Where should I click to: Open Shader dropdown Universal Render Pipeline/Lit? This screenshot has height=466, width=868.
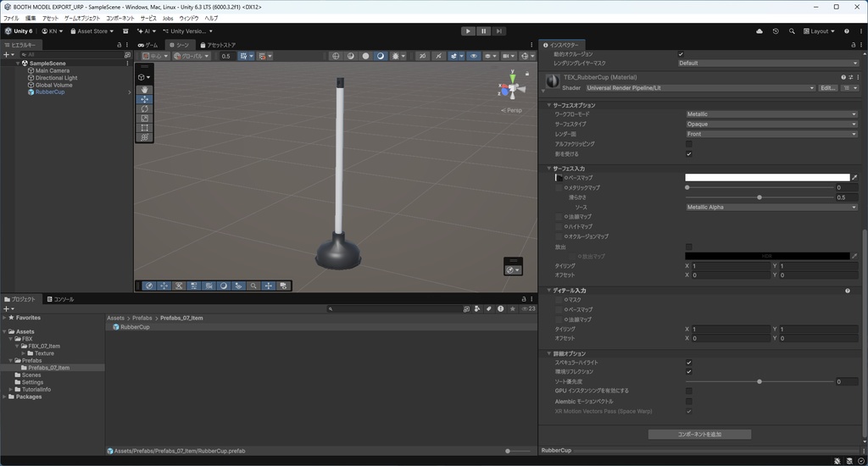(x=700, y=88)
